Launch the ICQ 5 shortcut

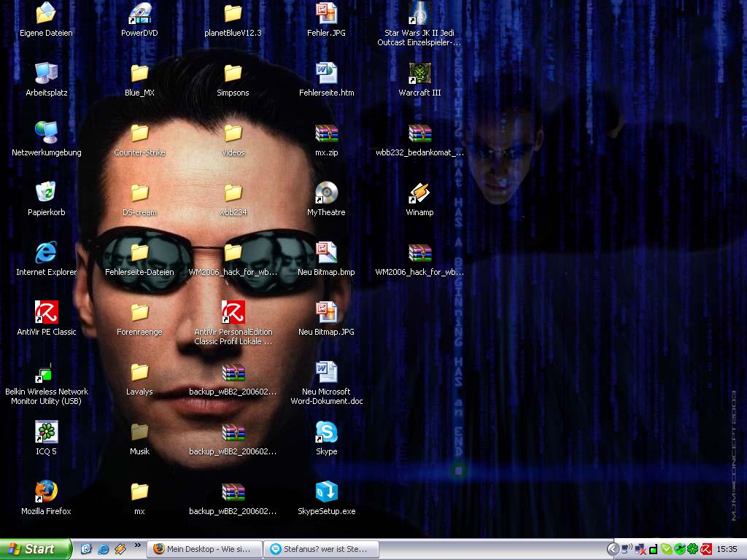tap(46, 432)
